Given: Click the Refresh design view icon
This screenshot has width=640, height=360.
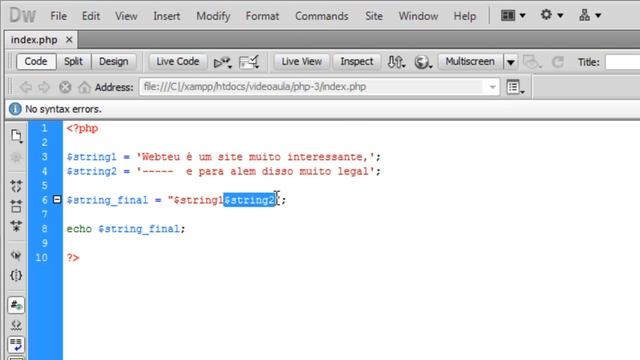Looking at the screenshot, I should point(558,62).
